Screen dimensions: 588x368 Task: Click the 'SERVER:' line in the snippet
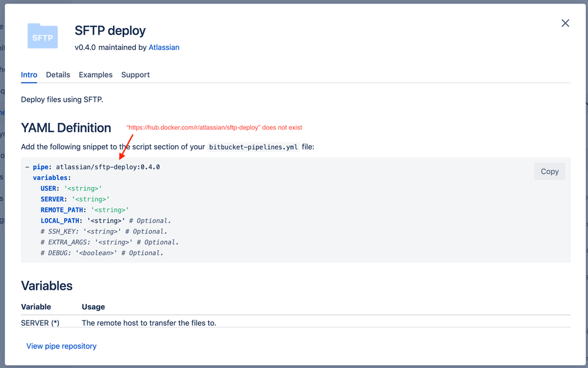point(75,199)
